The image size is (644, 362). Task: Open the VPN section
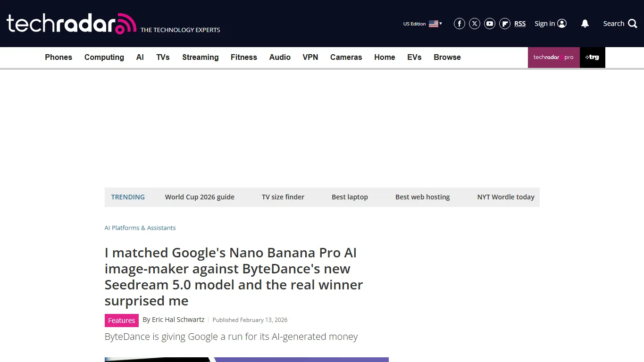coord(310,58)
